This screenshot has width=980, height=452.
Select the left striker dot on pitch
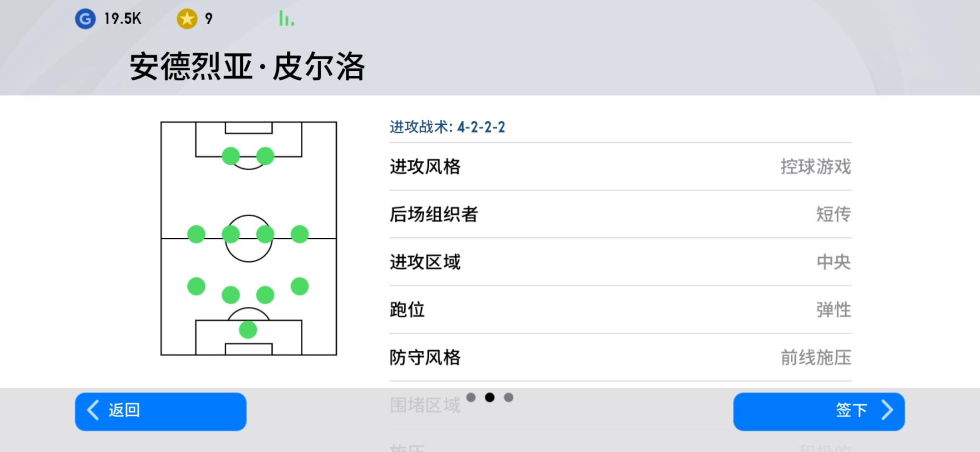coord(231,156)
